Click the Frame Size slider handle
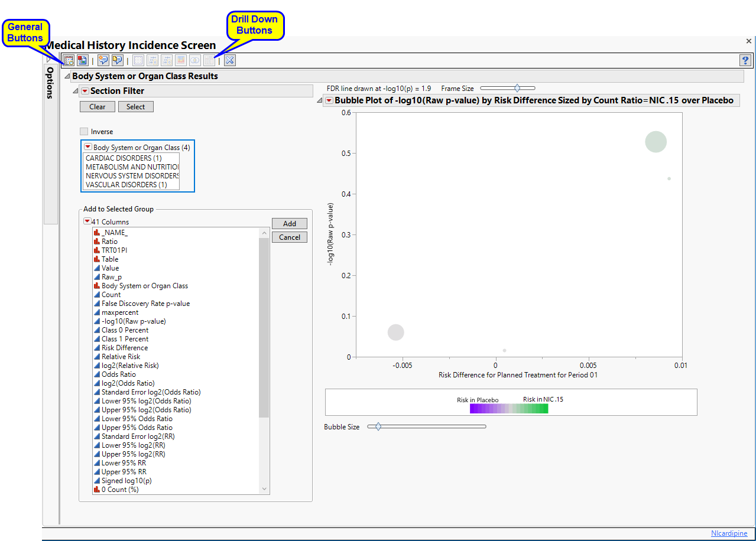This screenshot has height=541, width=756. click(517, 88)
